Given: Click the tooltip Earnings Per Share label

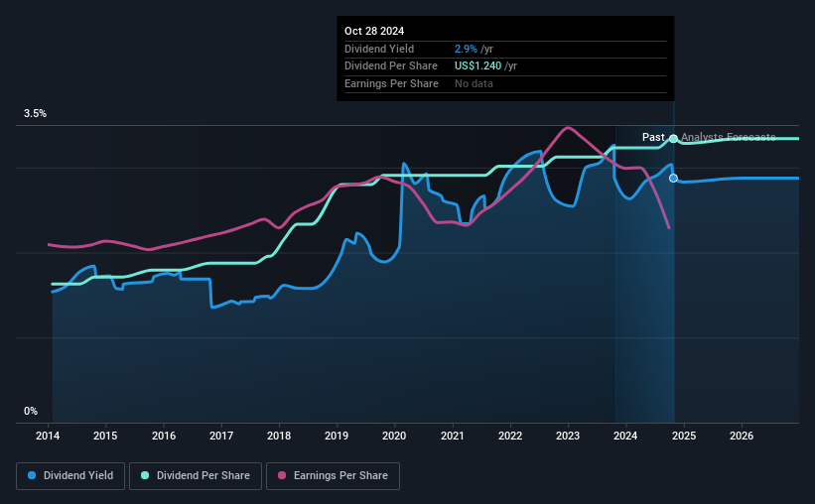Looking at the screenshot, I should pos(391,83).
